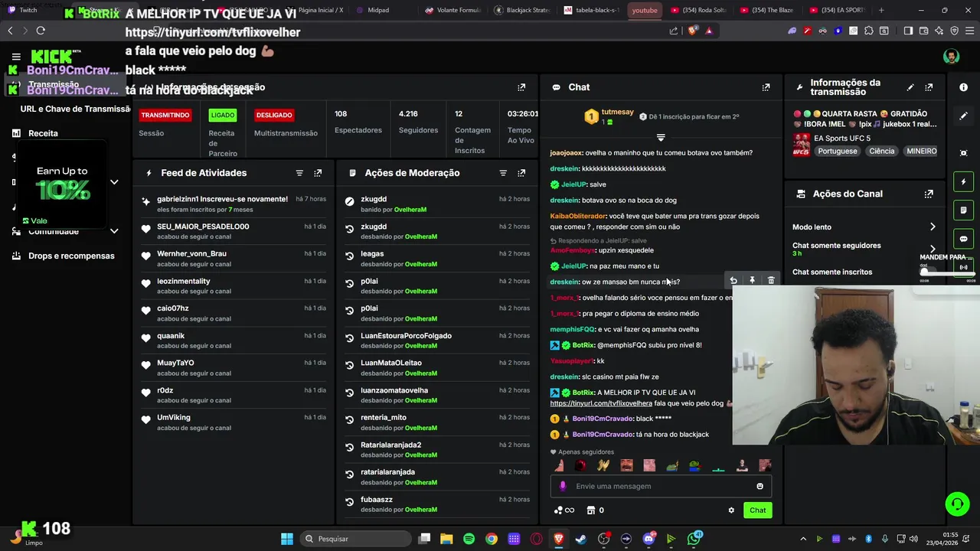Pop out the Ações do Canal panel
Image resolution: width=980 pixels, height=551 pixels.
pyautogui.click(x=929, y=194)
